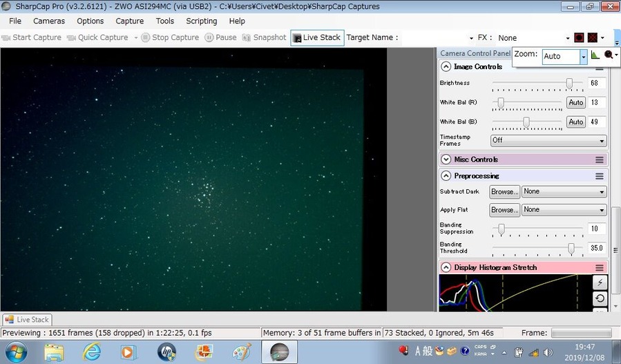The image size is (621, 364).
Task: Open the Quick Capture dropdown arrow
Action: 136,38
